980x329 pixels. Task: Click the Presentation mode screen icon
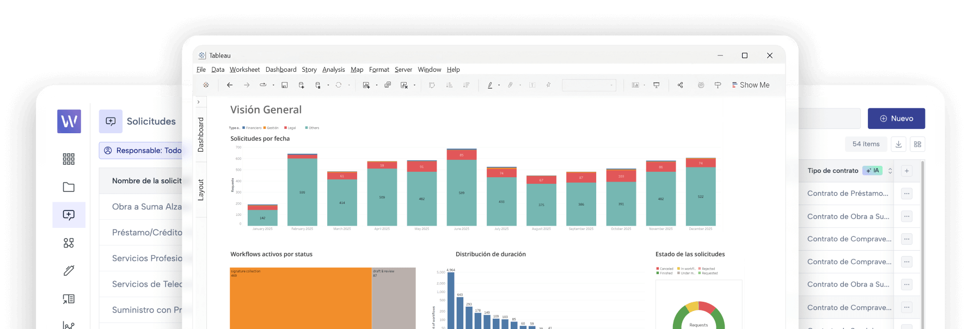pos(656,85)
